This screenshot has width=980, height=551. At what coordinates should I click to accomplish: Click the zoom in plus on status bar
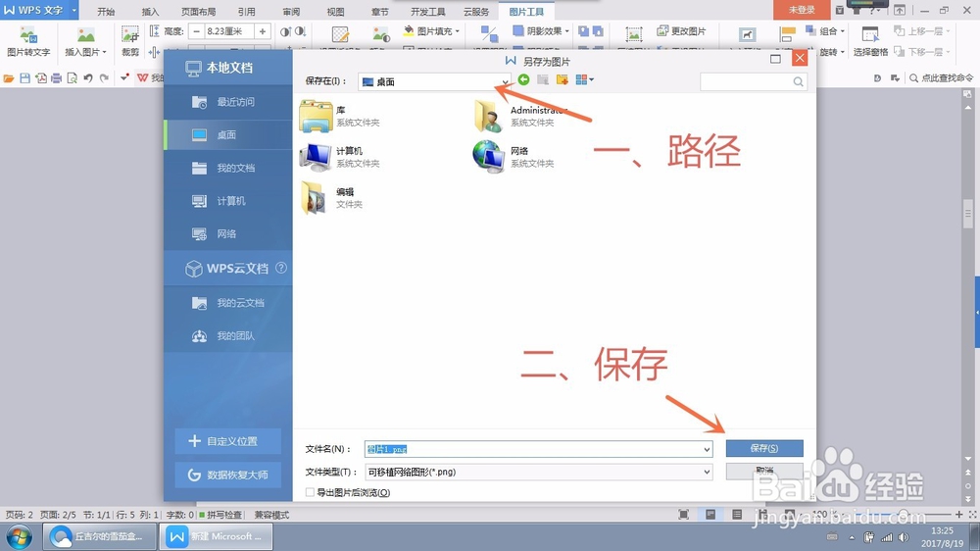click(x=958, y=514)
